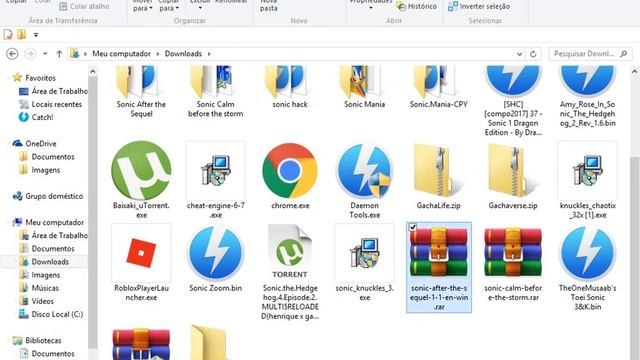Select the sonic_knuckles_3.exe installer icon

tap(364, 253)
